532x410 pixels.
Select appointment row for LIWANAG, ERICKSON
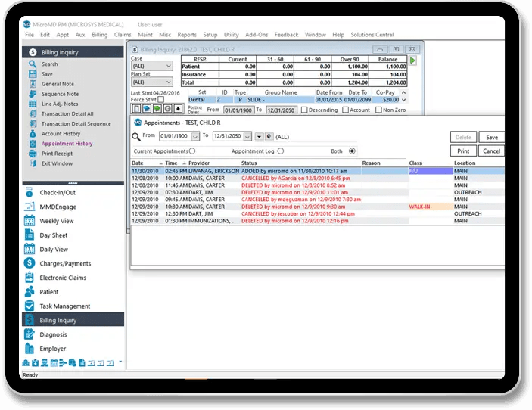coord(318,171)
